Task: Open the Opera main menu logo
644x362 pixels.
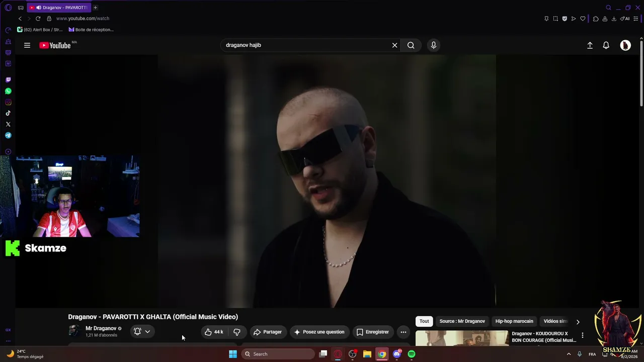Action: 8,8
